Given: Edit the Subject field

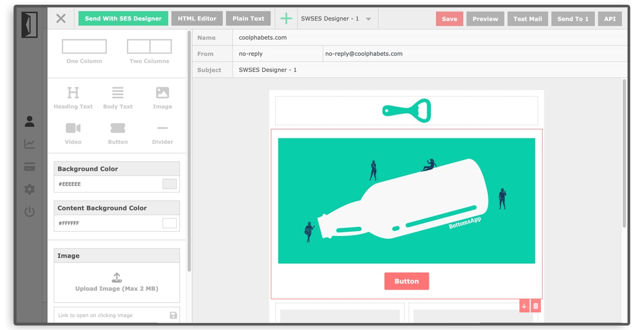Looking at the screenshot, I should [x=430, y=70].
